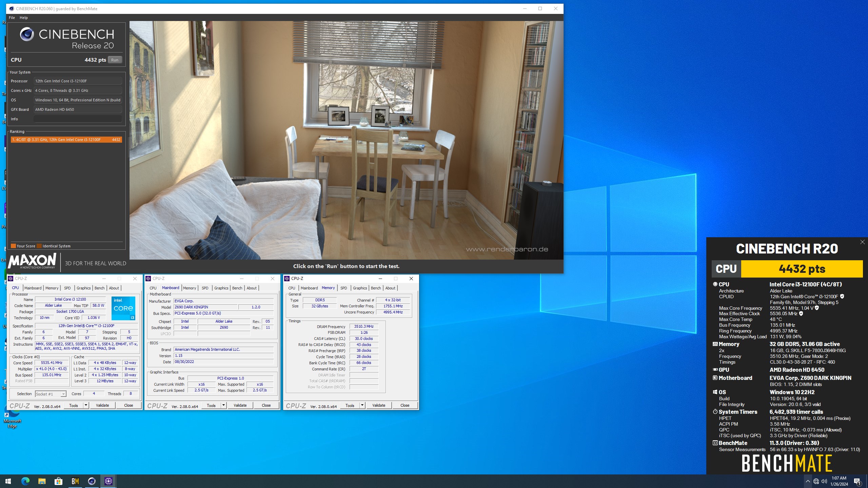
Task: Click the Core Speed value 5535.41 MHz
Action: tap(52, 363)
